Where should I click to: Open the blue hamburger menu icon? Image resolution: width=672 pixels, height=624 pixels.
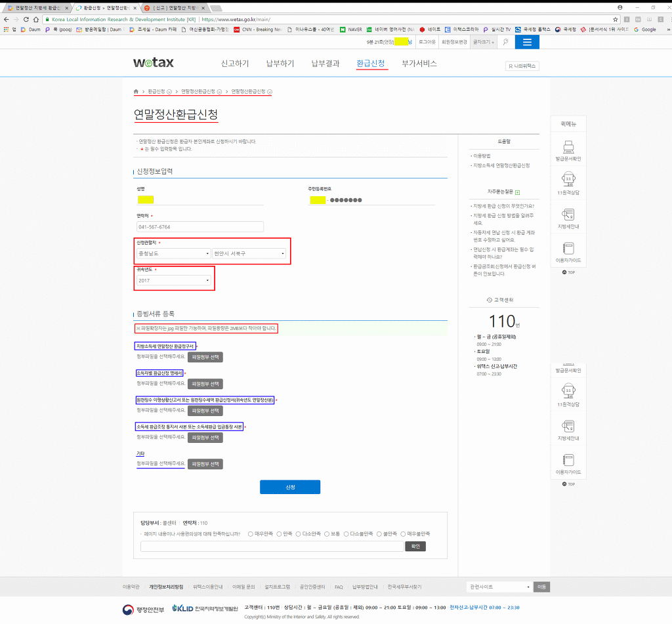point(527,42)
